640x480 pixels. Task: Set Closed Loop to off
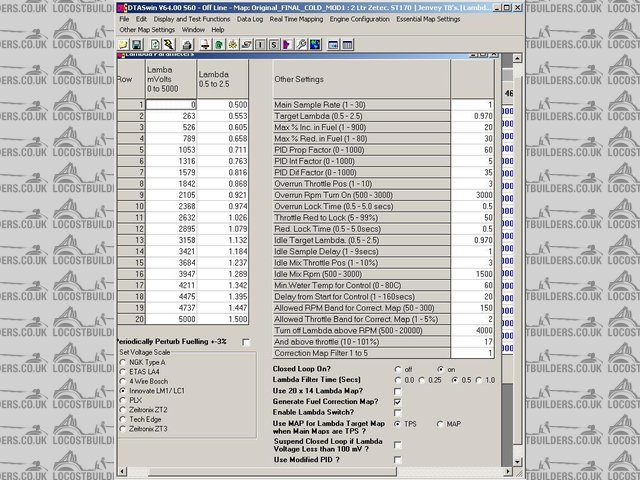tap(398, 369)
